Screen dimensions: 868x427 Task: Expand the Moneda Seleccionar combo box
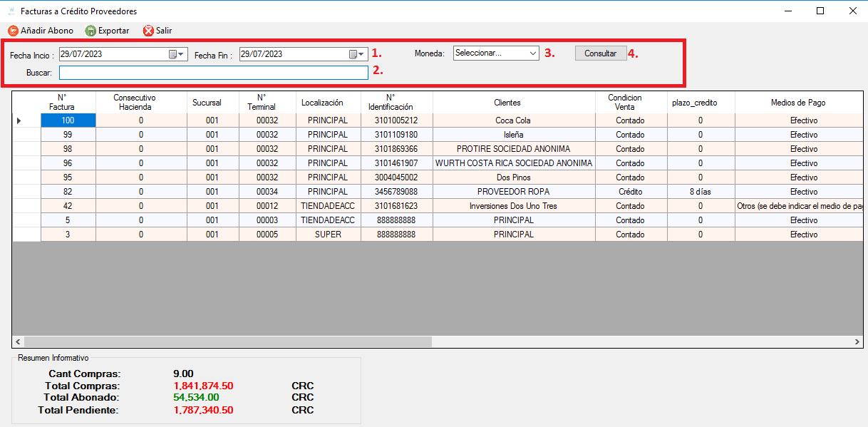click(x=532, y=53)
